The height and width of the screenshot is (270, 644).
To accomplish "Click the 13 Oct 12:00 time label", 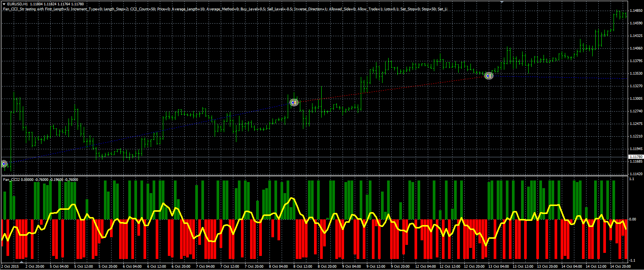I will 523,267.
